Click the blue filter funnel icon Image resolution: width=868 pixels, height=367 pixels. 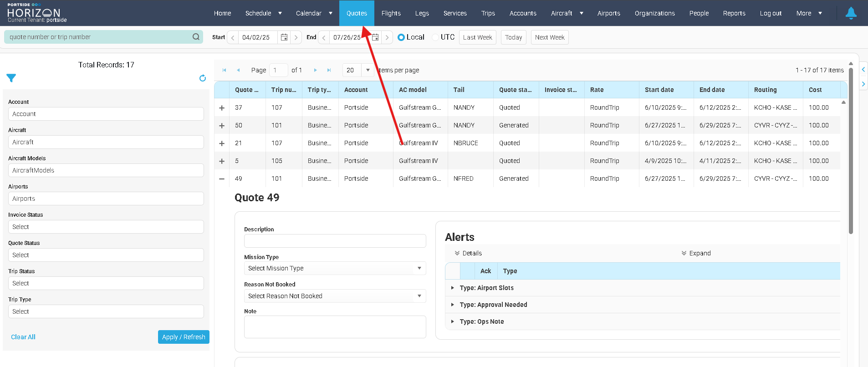coord(11,78)
